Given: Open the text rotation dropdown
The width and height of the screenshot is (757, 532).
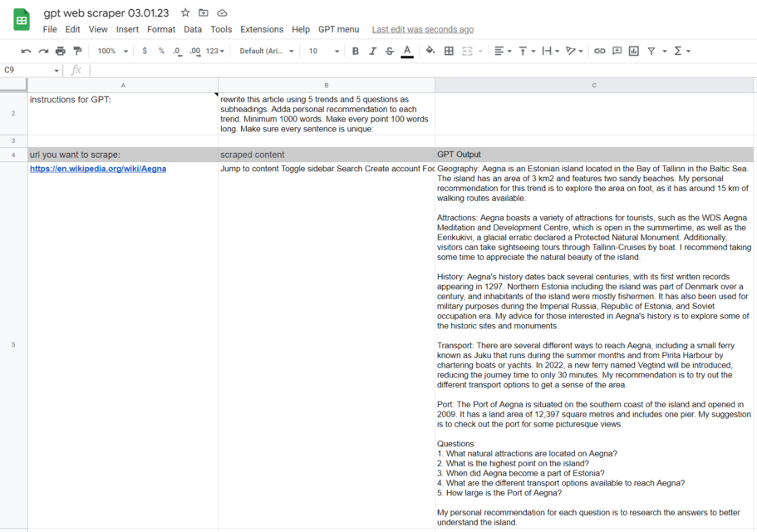Looking at the screenshot, I should pos(574,51).
